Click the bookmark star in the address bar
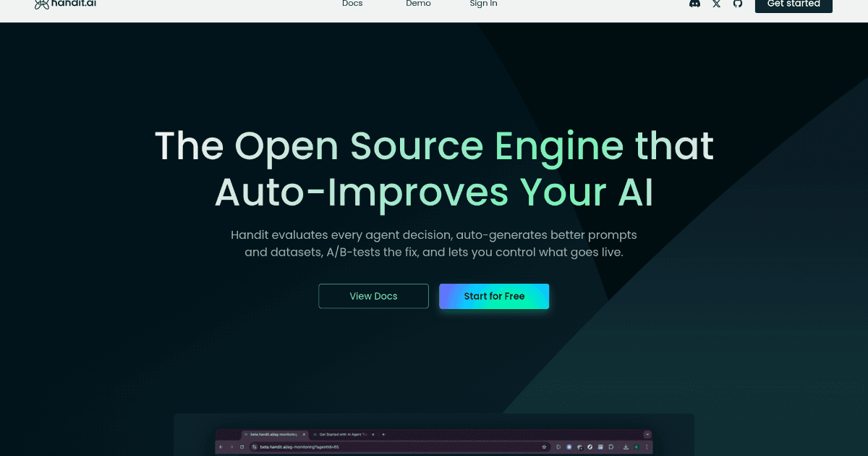Viewport: 868px width, 456px height. click(542, 447)
